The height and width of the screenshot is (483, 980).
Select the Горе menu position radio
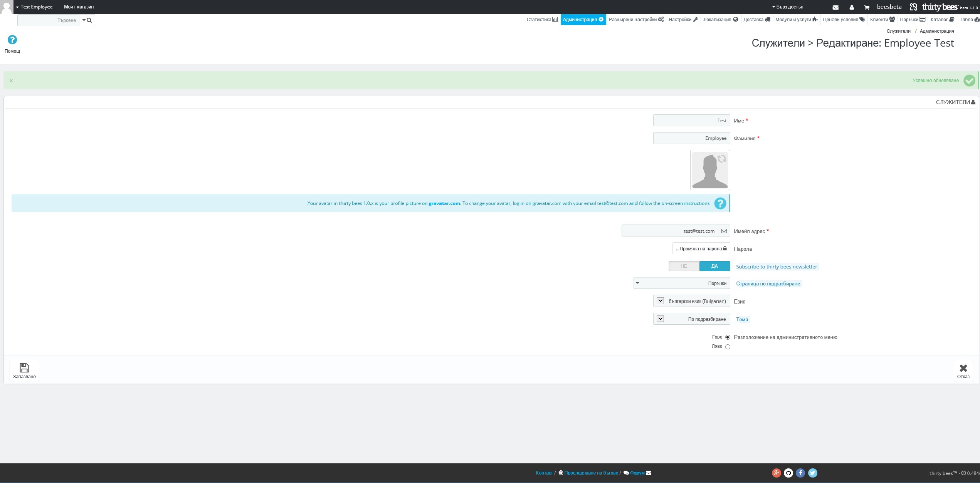[728, 337]
